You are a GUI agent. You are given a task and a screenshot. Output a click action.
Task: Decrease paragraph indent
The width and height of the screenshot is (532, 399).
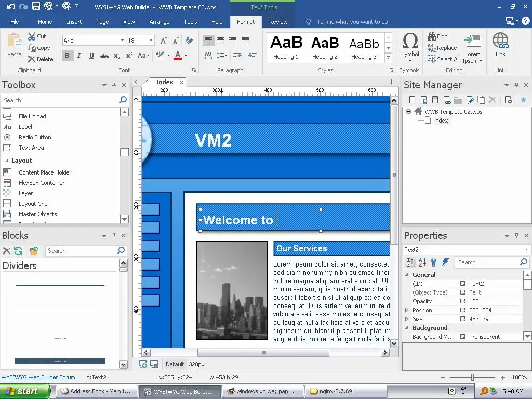pyautogui.click(x=237, y=56)
